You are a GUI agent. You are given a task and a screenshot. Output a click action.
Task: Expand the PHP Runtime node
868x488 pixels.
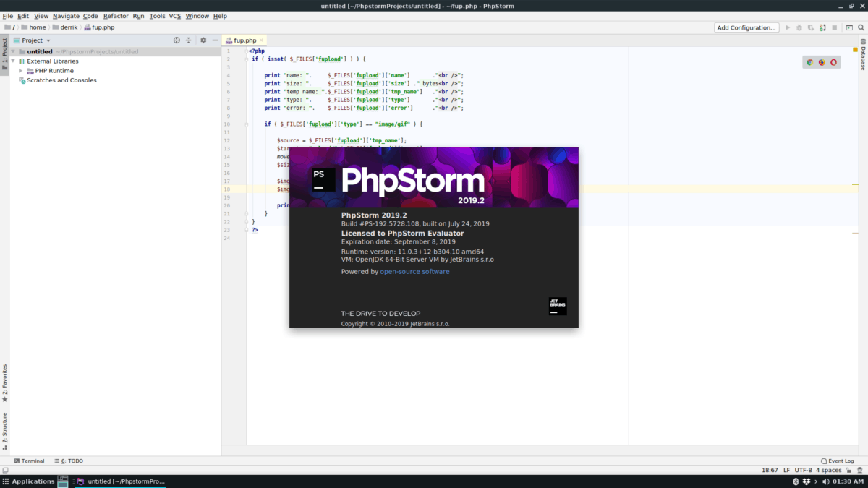point(21,71)
